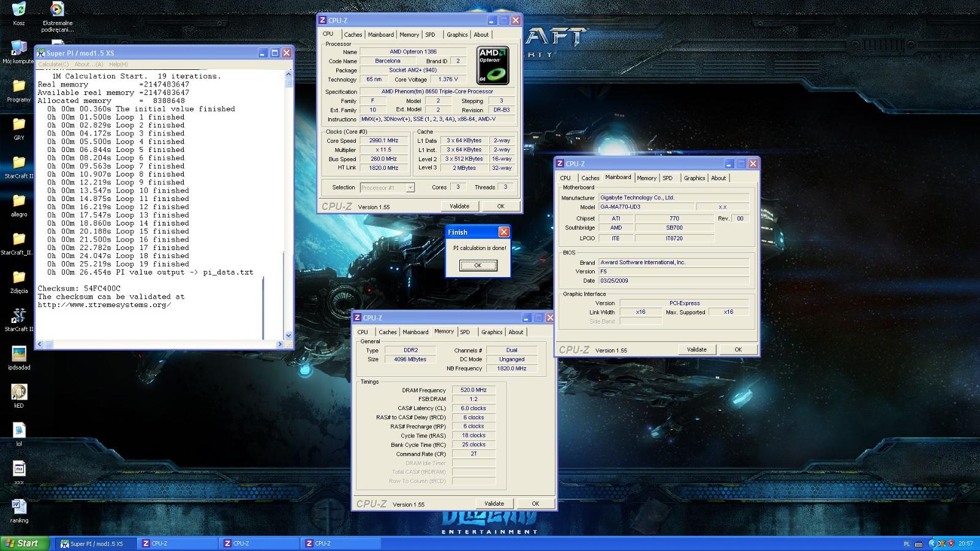
Task: Switch to Caches tab in top CPU-Z window
Action: [353, 35]
